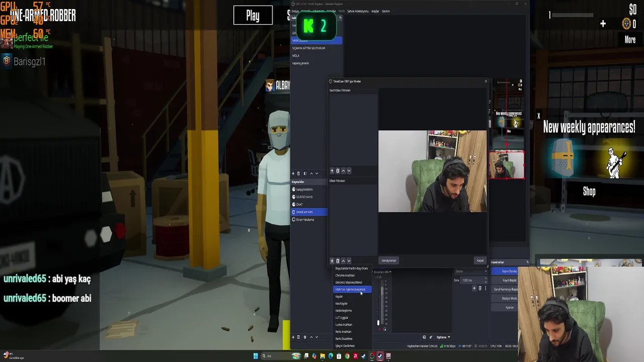The image size is (644, 362).
Task: Open the transition type dropdown
Action: (x=471, y=271)
